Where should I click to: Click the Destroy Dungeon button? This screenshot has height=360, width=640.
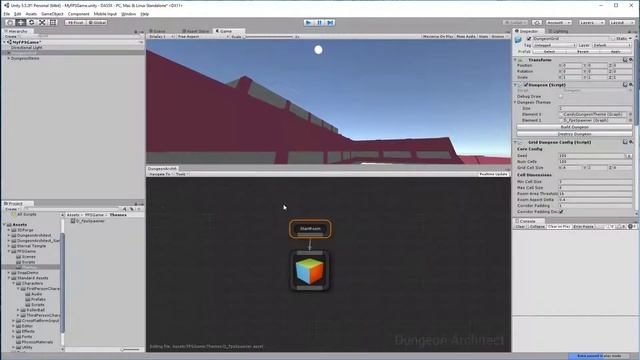tap(574, 134)
